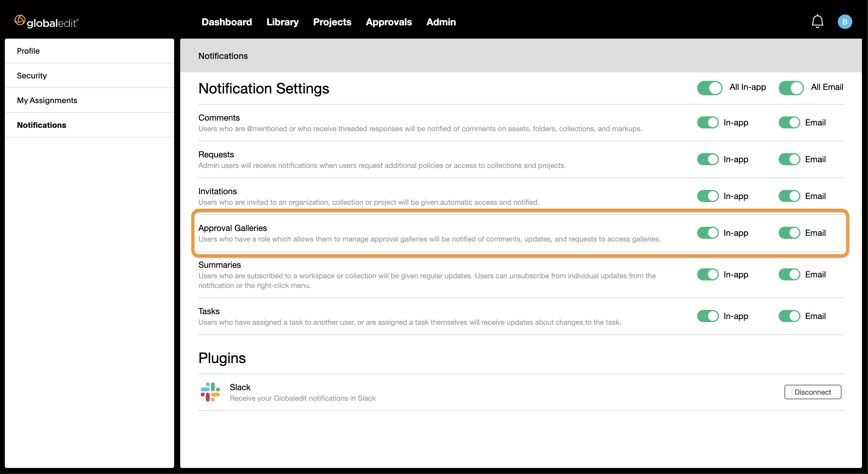Screen dimensions: 868x474
Task: Toggle the All In-app switch
Action: tap(710, 88)
